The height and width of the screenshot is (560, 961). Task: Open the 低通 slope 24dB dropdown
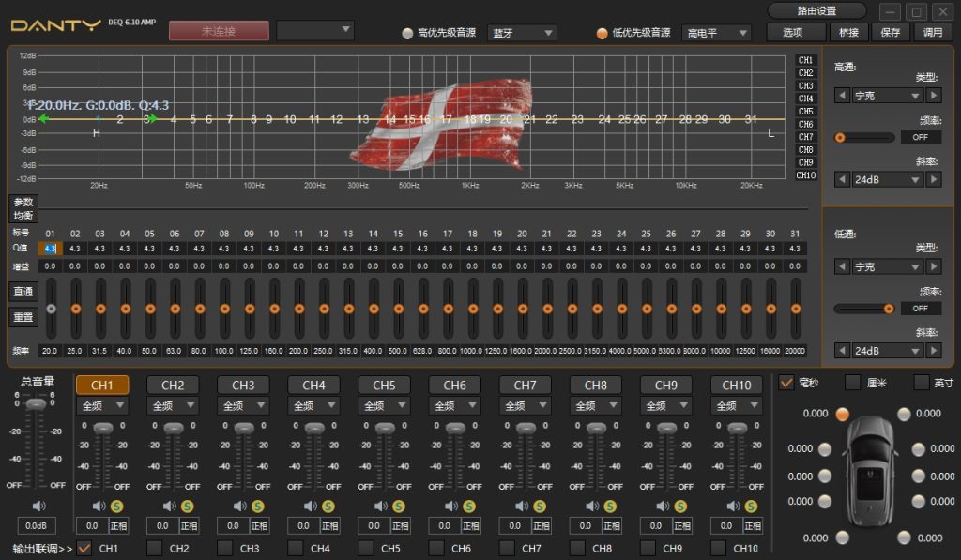coord(888,351)
